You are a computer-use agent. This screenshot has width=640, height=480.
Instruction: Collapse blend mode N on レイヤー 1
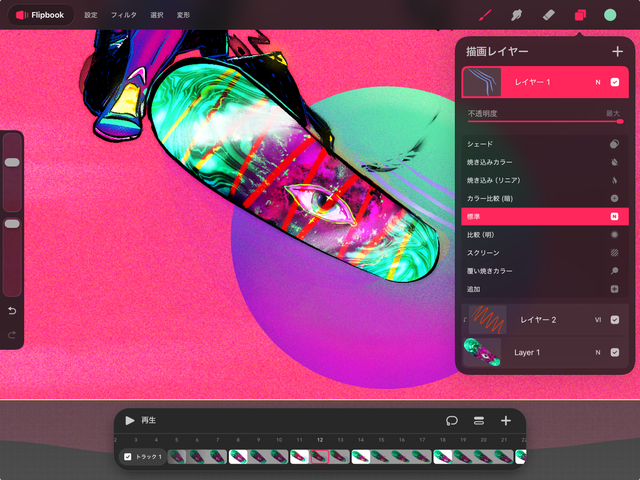pyautogui.click(x=598, y=82)
